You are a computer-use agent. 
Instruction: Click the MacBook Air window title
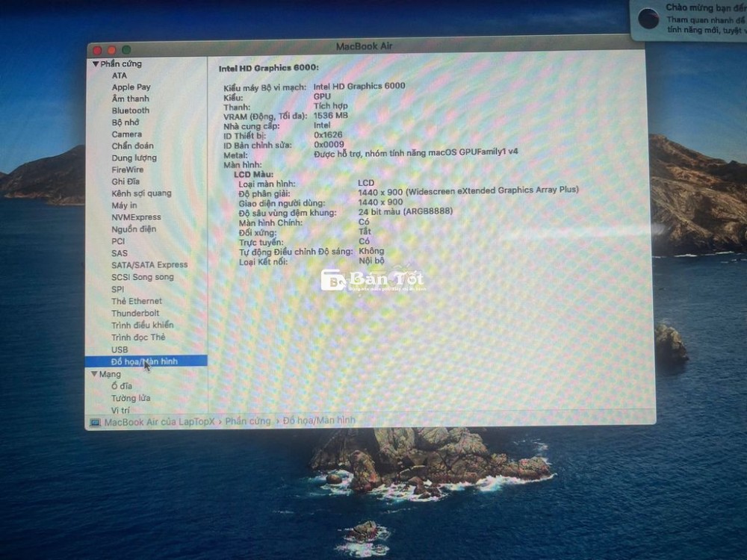click(x=365, y=46)
